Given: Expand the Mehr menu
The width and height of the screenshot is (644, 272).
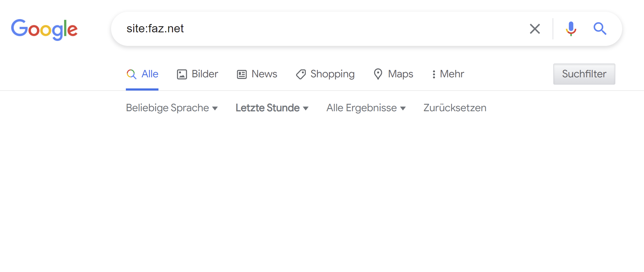Looking at the screenshot, I should 448,74.
